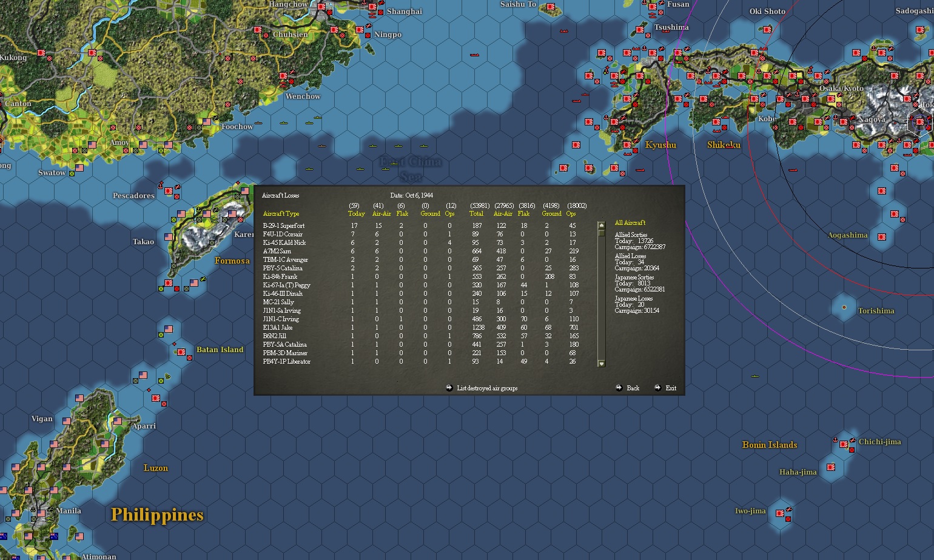
Task: Click the Bonin Islands map label
Action: click(x=770, y=445)
